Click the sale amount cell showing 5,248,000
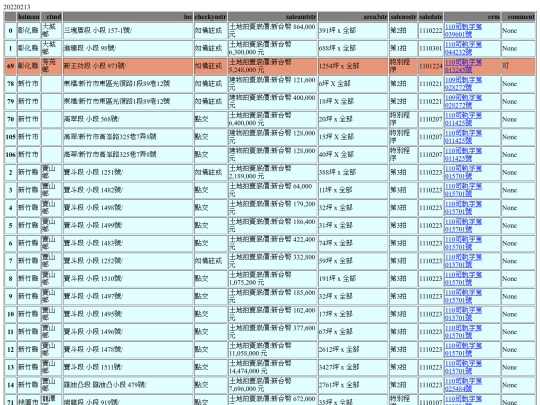 272,66
